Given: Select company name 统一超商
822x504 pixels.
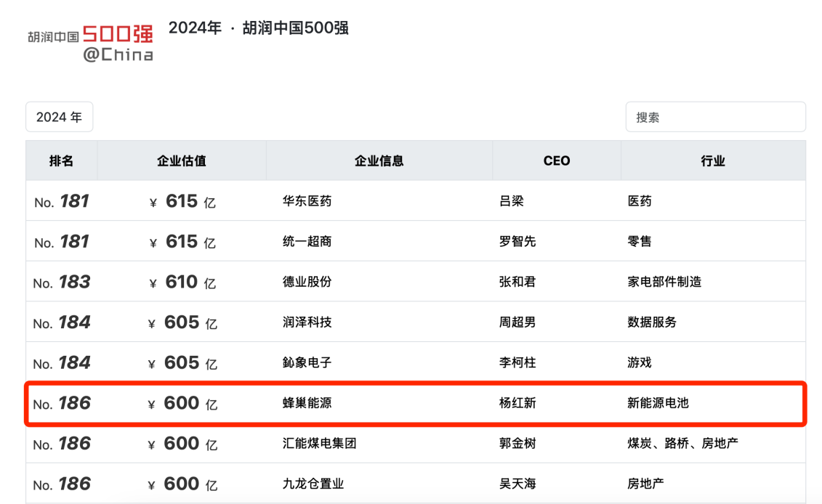Looking at the screenshot, I should tap(307, 242).
